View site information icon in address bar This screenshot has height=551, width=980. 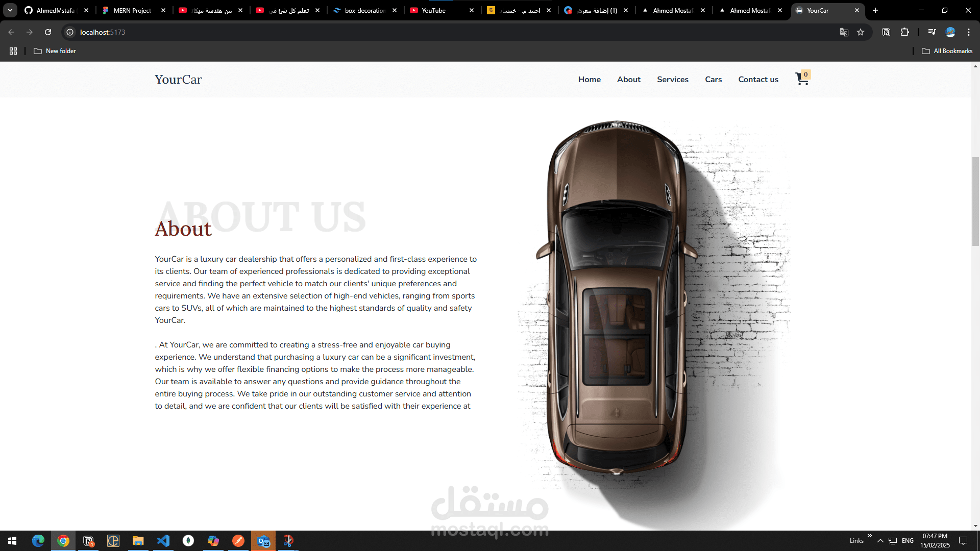(70, 32)
